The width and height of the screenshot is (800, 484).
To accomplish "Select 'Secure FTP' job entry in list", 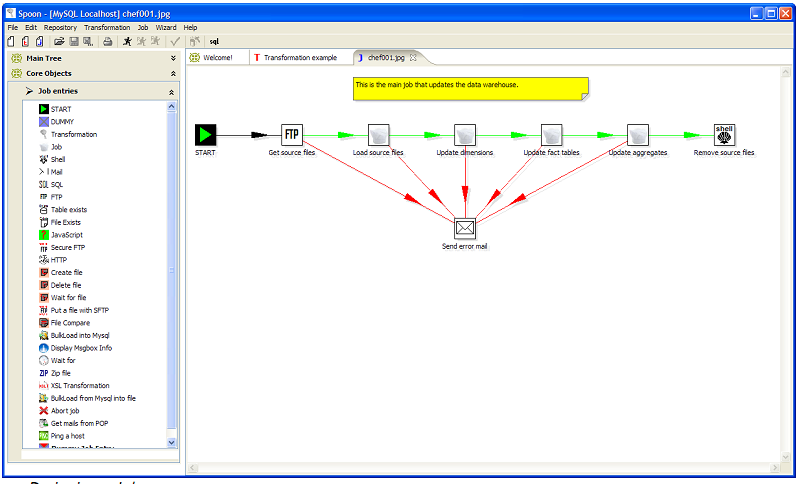I will tap(67, 247).
